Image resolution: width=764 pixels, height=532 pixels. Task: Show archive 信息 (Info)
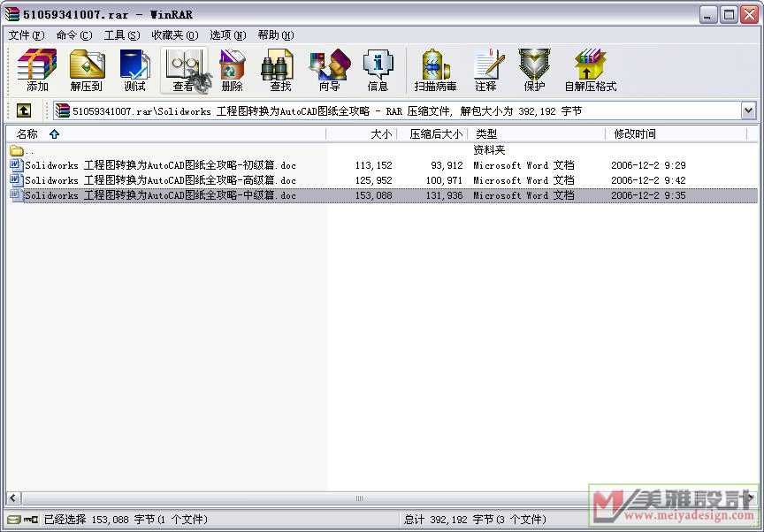[x=378, y=70]
